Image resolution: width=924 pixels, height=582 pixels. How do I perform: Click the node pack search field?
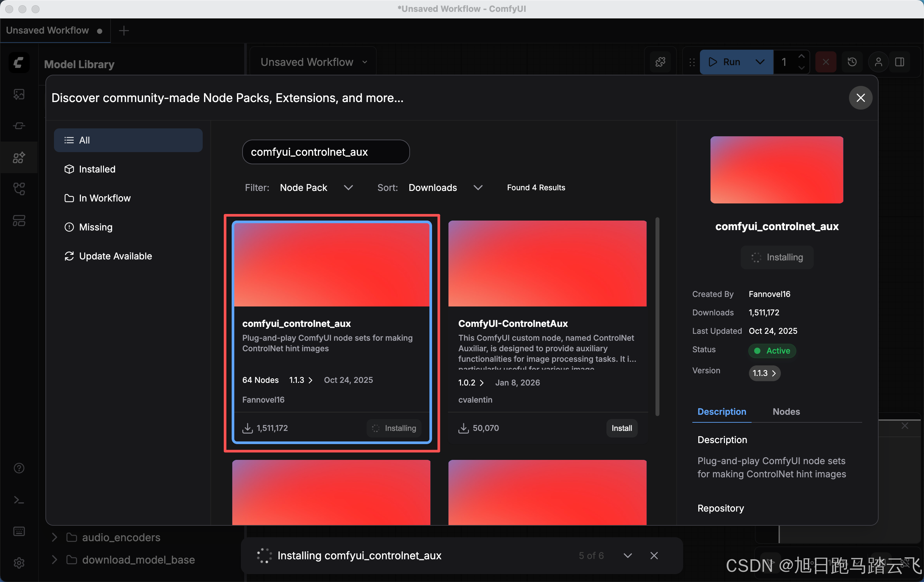coord(325,152)
